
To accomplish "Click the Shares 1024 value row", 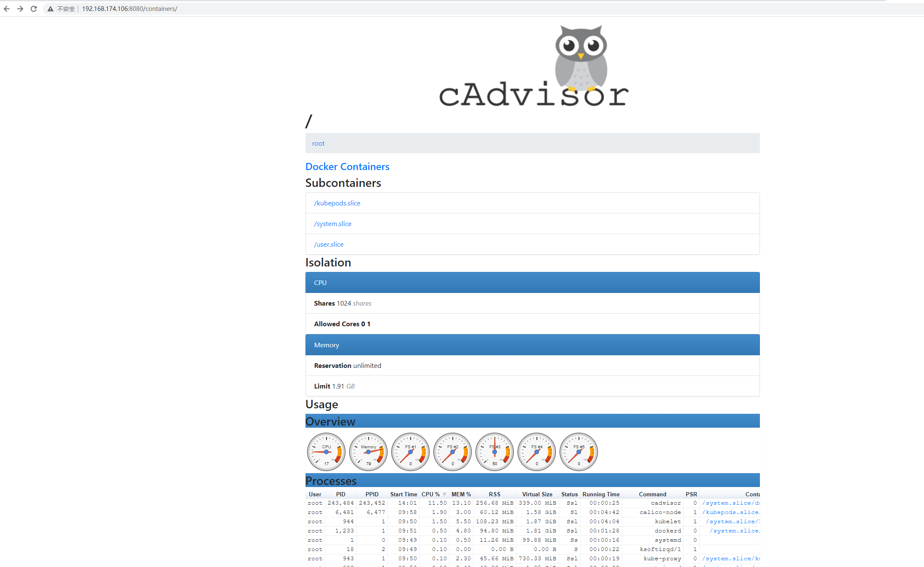I will (x=532, y=303).
